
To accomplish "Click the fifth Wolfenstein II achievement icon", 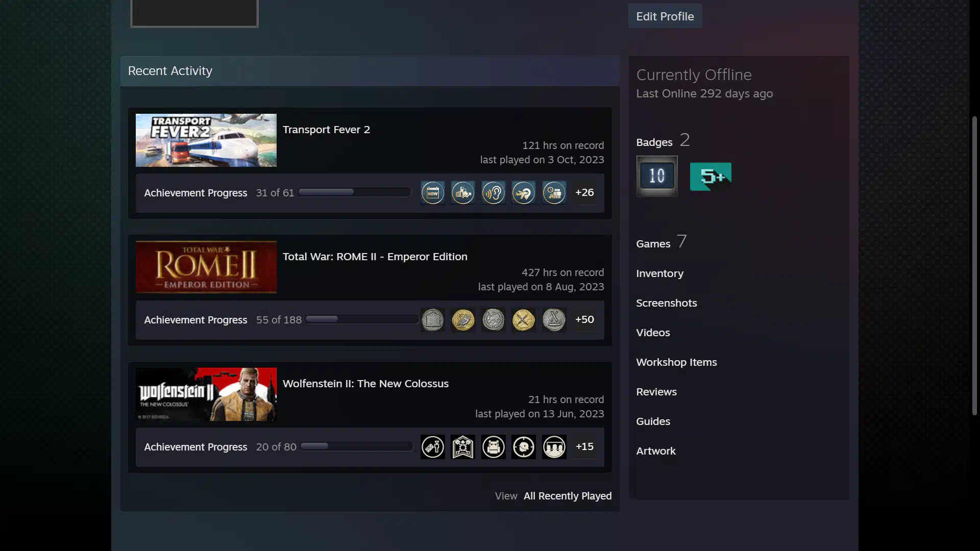I will [x=554, y=447].
